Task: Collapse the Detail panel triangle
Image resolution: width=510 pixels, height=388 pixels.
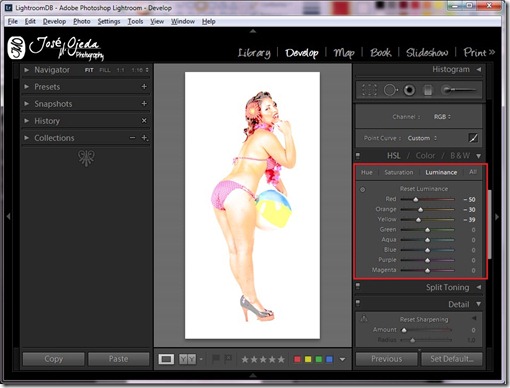Action: tap(479, 304)
